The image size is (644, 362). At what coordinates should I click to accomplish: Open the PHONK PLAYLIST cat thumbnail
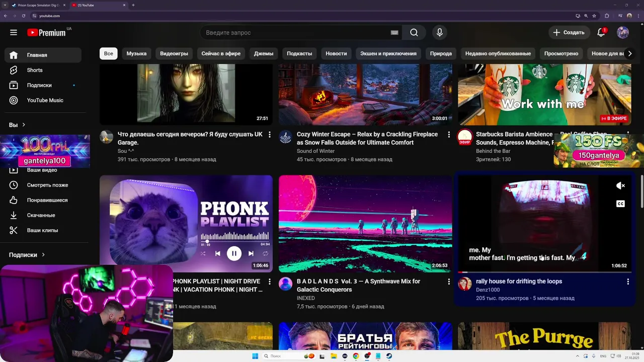pyautogui.click(x=186, y=223)
